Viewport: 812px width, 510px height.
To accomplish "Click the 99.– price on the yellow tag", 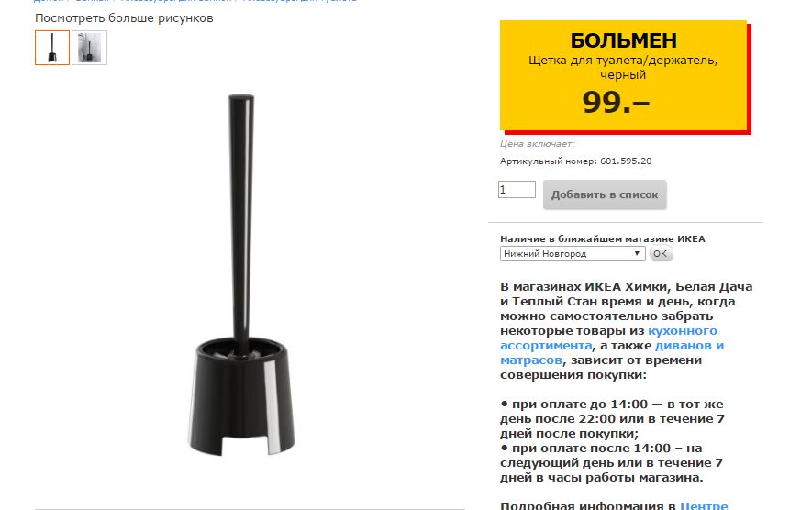I will point(616,102).
